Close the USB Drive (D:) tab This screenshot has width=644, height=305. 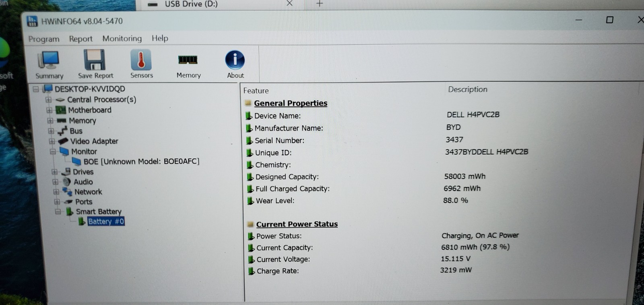289,4
